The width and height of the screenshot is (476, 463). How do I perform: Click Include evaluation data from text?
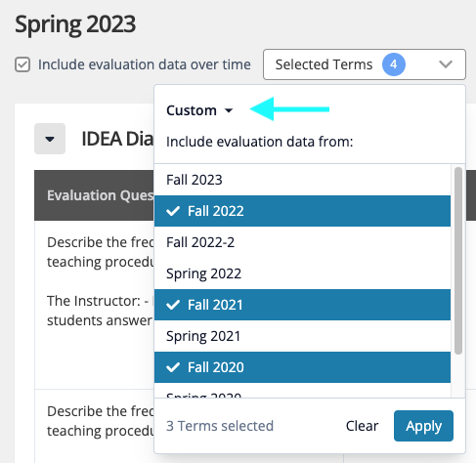tap(260, 142)
